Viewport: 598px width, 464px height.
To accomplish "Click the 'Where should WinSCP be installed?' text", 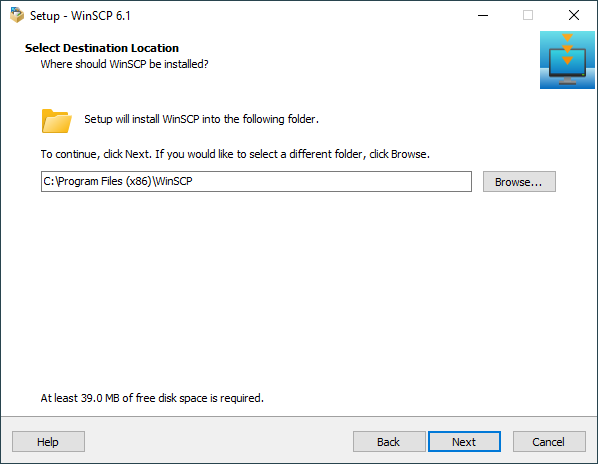I will pyautogui.click(x=124, y=64).
